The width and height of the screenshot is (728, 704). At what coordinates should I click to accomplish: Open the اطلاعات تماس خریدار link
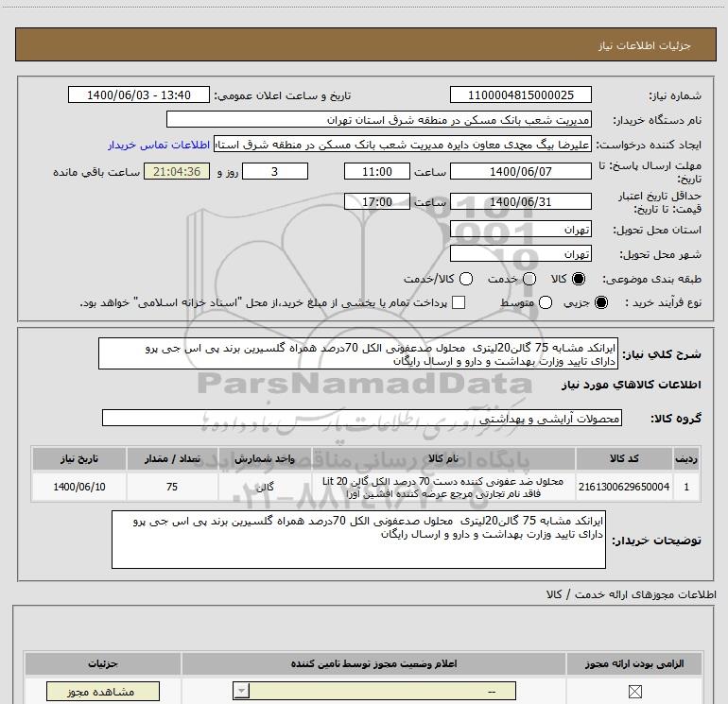tap(159, 145)
